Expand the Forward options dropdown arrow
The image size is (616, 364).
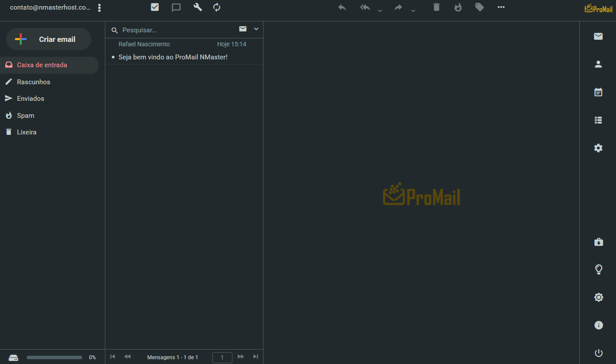413,10
